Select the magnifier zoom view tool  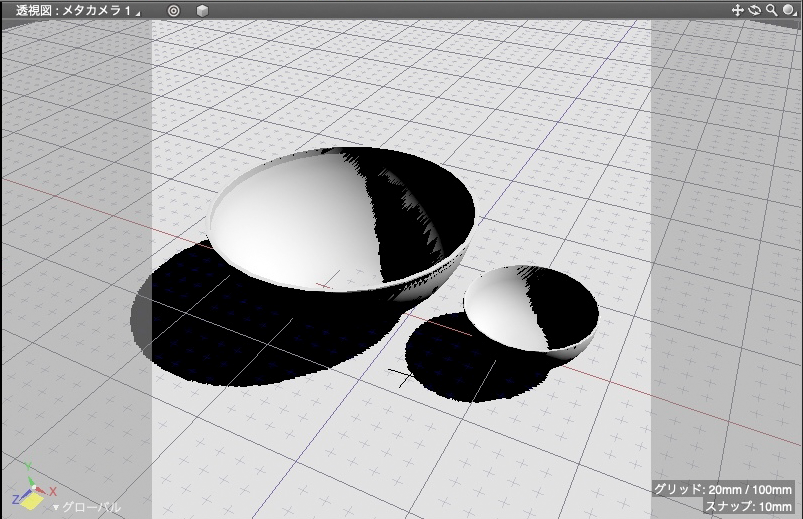(x=771, y=10)
